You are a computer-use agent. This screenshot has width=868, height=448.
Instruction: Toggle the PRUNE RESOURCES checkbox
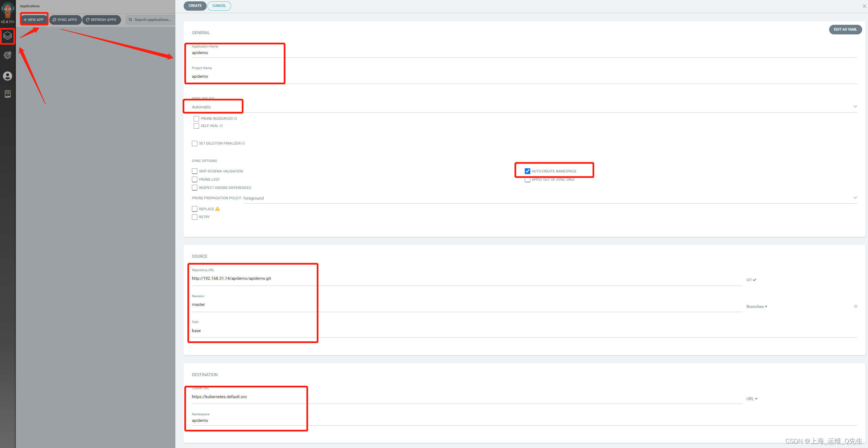click(x=194, y=118)
